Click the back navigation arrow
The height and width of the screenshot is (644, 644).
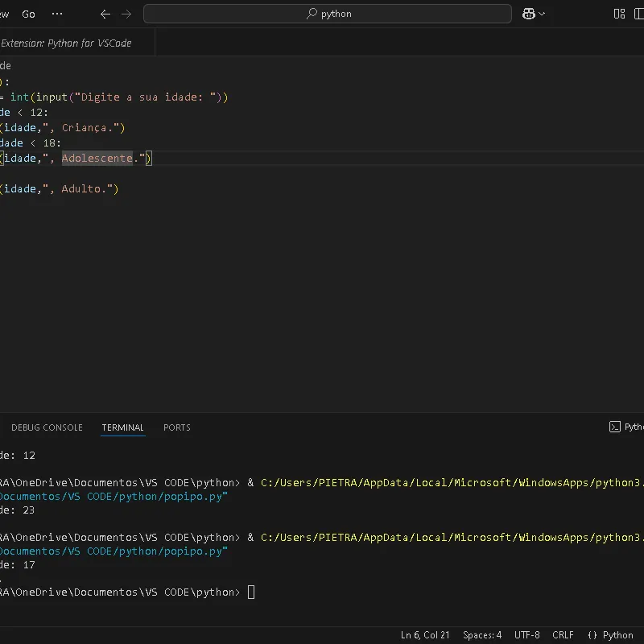tap(105, 14)
